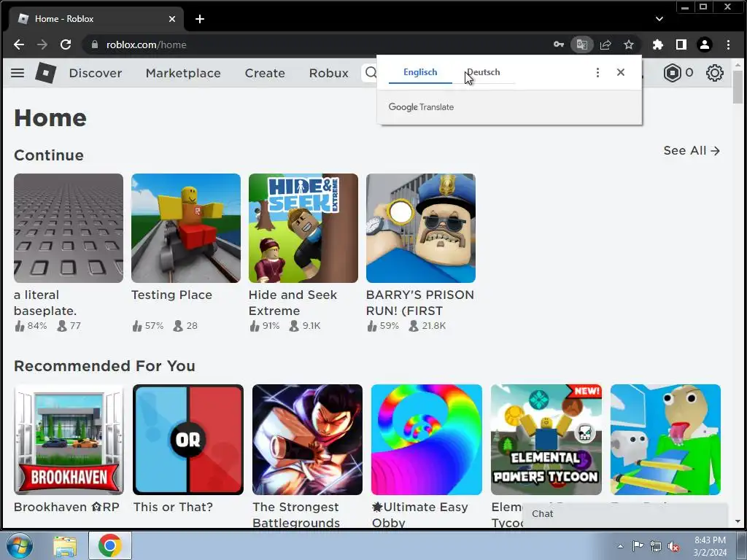Click the page vertical scrollbar thumb
Viewport: 747px width, 560px height.
pos(738,87)
